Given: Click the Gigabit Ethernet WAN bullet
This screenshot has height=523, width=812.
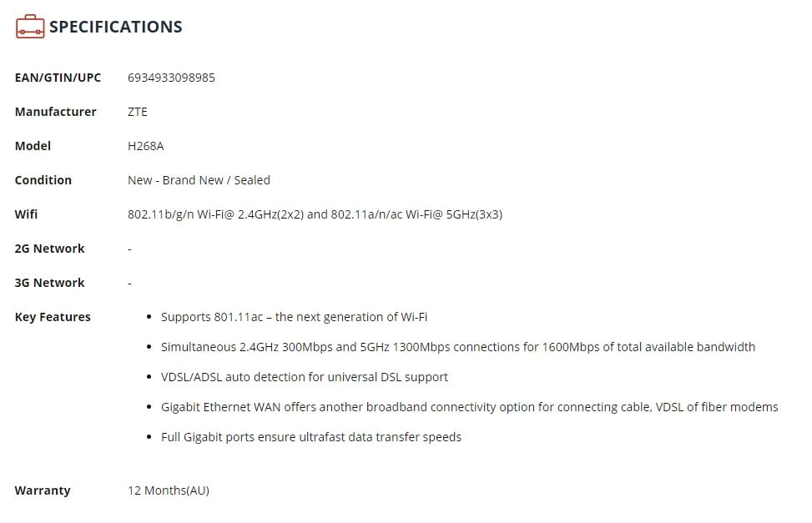Looking at the screenshot, I should click(x=469, y=407).
